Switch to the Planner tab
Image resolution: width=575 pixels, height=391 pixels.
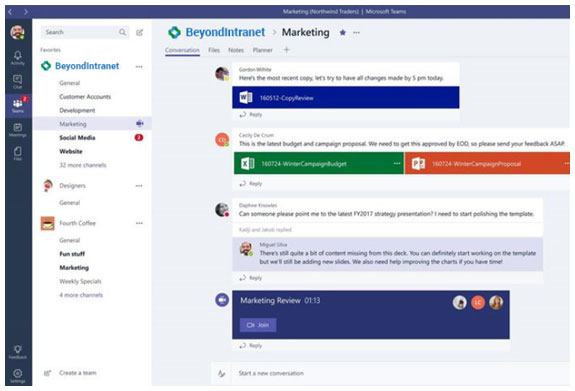pos(263,50)
